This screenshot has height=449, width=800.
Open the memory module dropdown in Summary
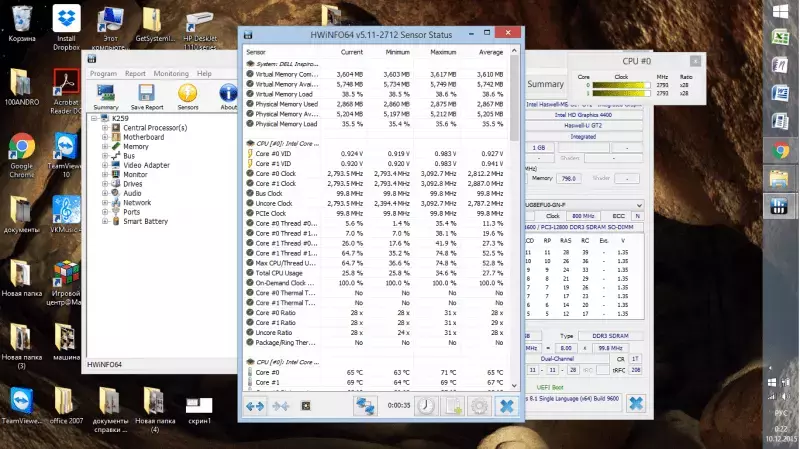pos(639,205)
